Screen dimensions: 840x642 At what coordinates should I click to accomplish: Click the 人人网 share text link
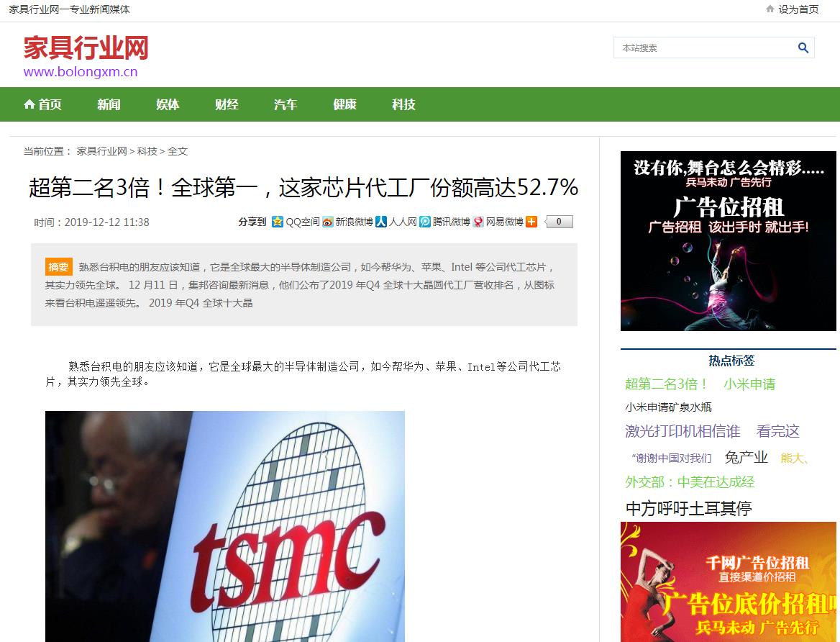tap(403, 222)
